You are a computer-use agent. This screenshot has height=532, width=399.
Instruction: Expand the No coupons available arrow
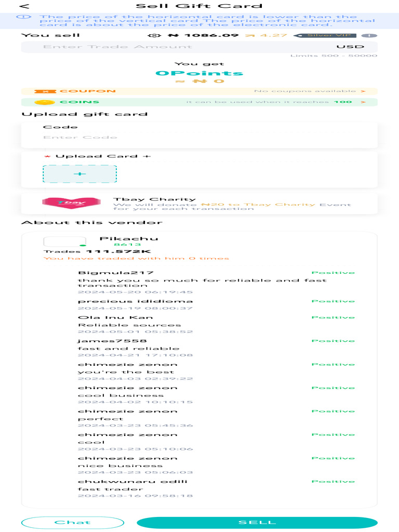coord(363,91)
